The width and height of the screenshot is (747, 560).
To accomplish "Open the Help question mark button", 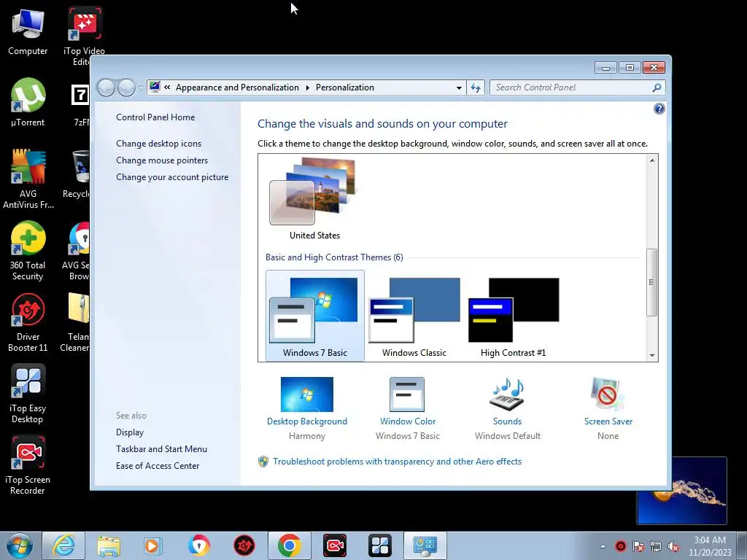I will (659, 109).
